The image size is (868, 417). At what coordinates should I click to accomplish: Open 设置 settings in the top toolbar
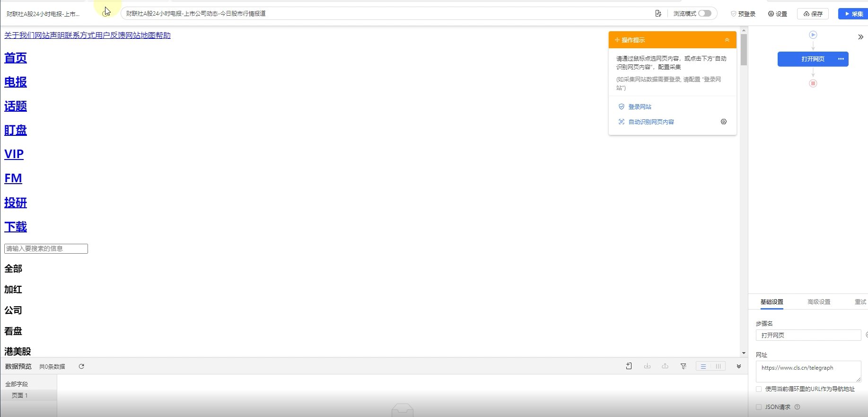click(778, 14)
